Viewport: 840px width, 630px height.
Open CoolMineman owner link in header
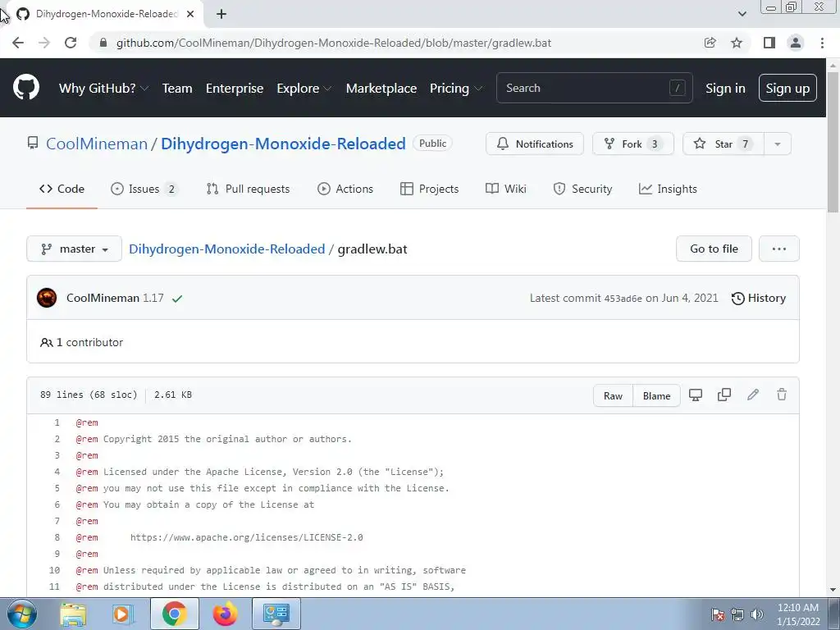tap(97, 144)
